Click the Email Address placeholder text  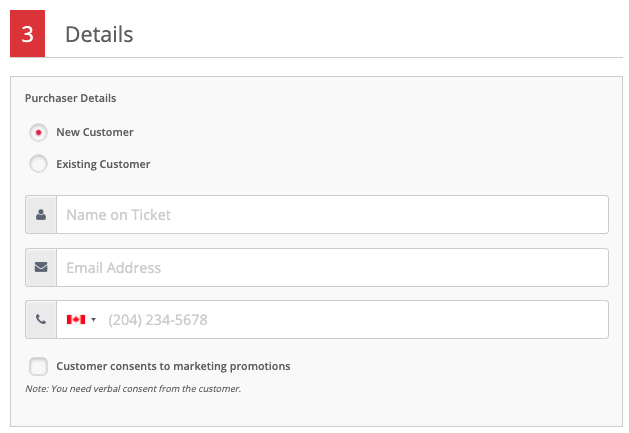click(114, 268)
